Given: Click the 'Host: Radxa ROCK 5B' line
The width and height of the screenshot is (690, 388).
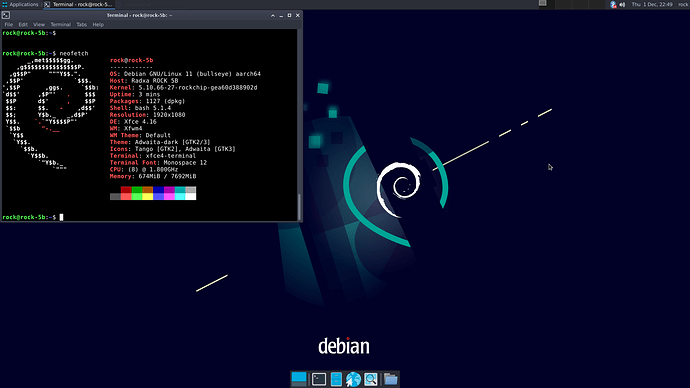Looking at the screenshot, I should click(144, 81).
